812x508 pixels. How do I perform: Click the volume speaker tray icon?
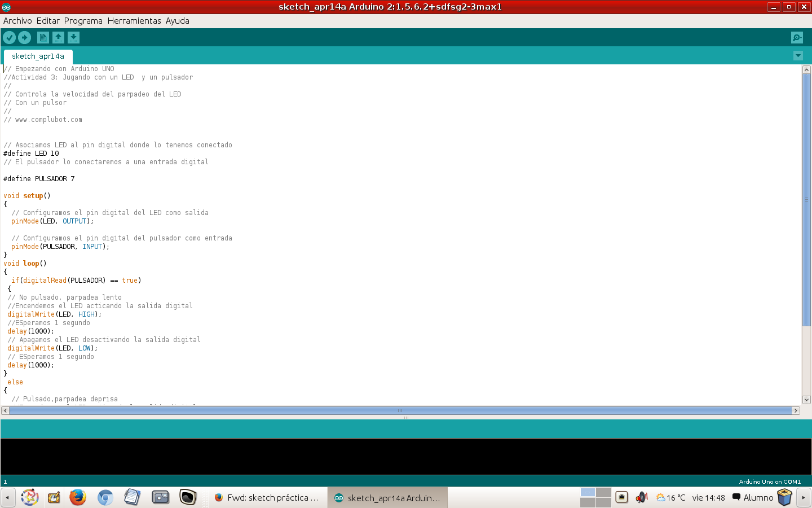point(642,497)
